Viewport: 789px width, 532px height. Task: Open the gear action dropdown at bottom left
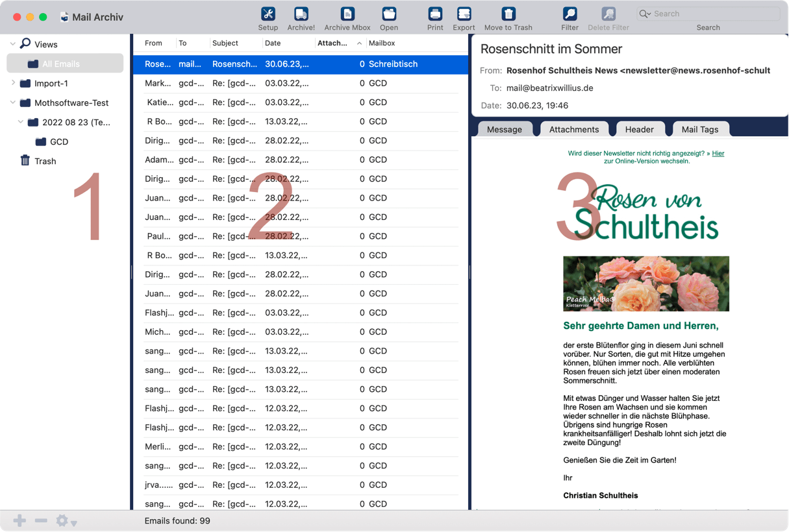62,520
